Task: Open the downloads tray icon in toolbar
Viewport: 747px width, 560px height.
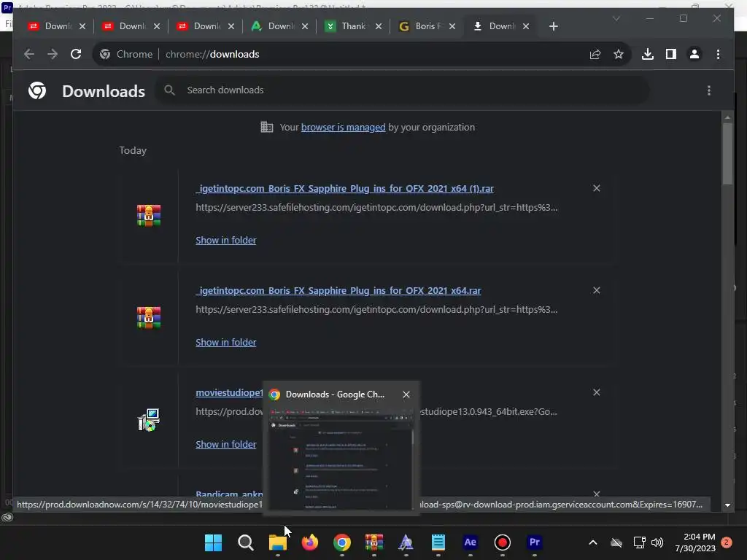Action: (x=648, y=54)
